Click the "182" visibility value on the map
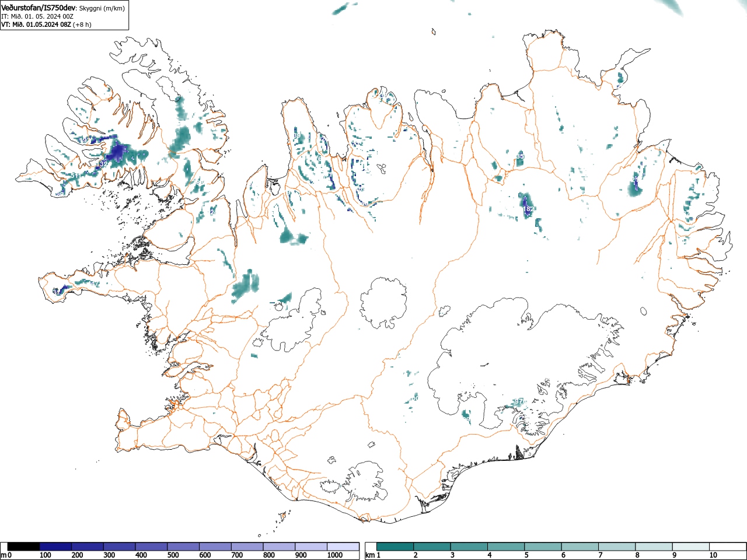The image size is (747, 560). (x=529, y=209)
